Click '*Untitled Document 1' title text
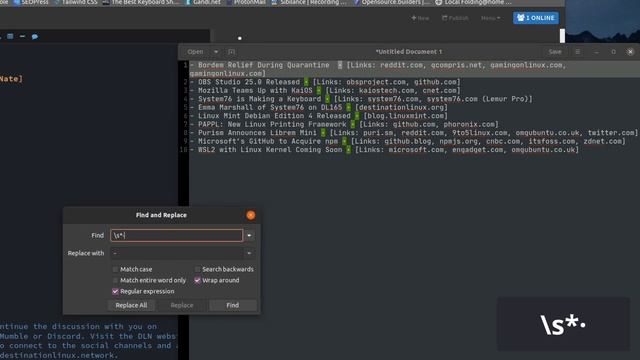 [409, 52]
